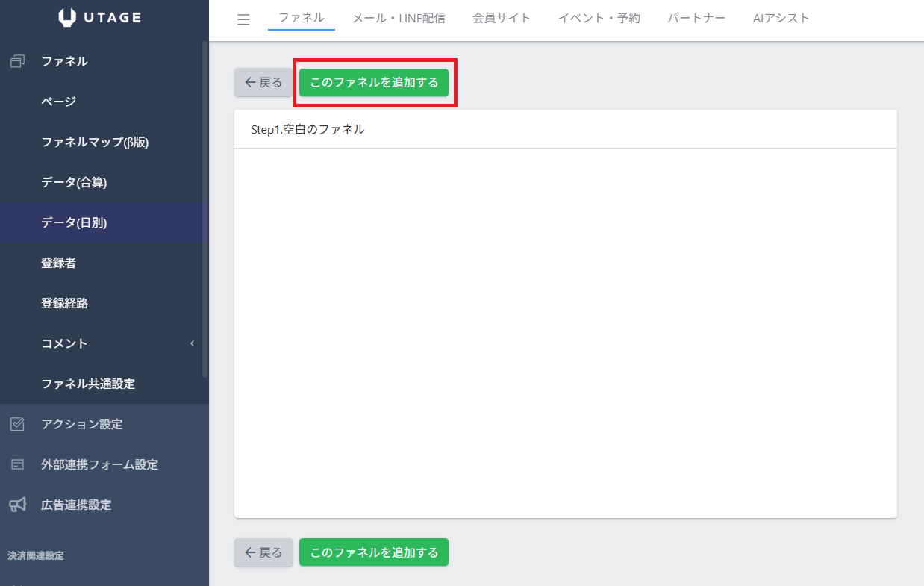Click the 広告連携設定 megaphone icon

click(x=18, y=505)
